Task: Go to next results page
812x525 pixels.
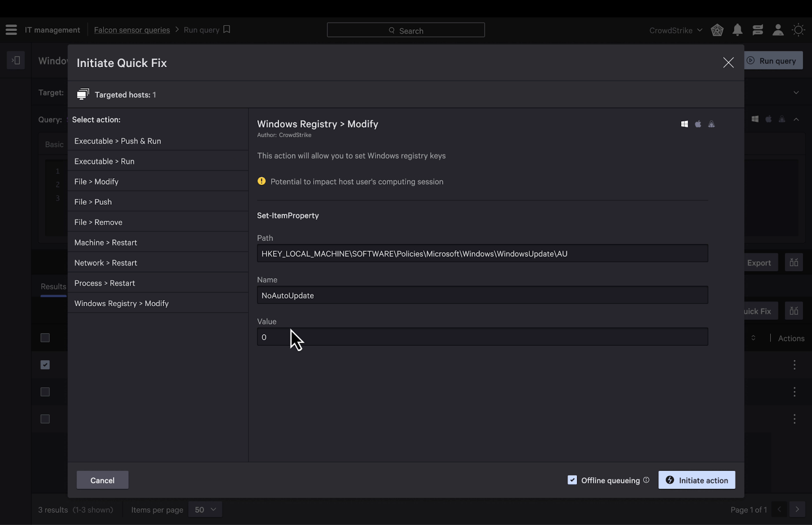Action: coord(797,509)
